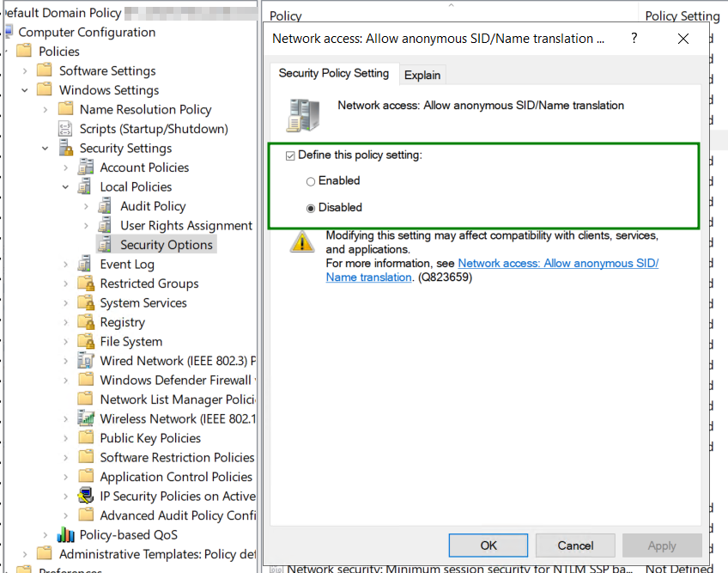Image resolution: width=728 pixels, height=573 pixels.
Task: Open the Network access SID/Name translation link
Action: click(x=558, y=264)
